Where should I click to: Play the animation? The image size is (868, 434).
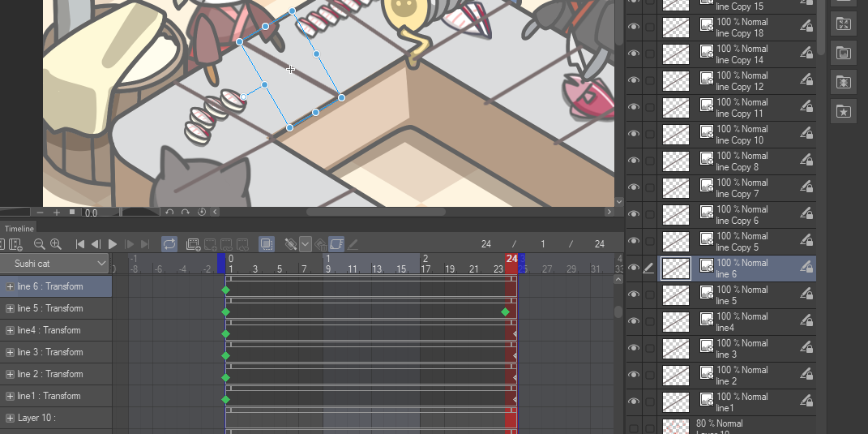113,244
